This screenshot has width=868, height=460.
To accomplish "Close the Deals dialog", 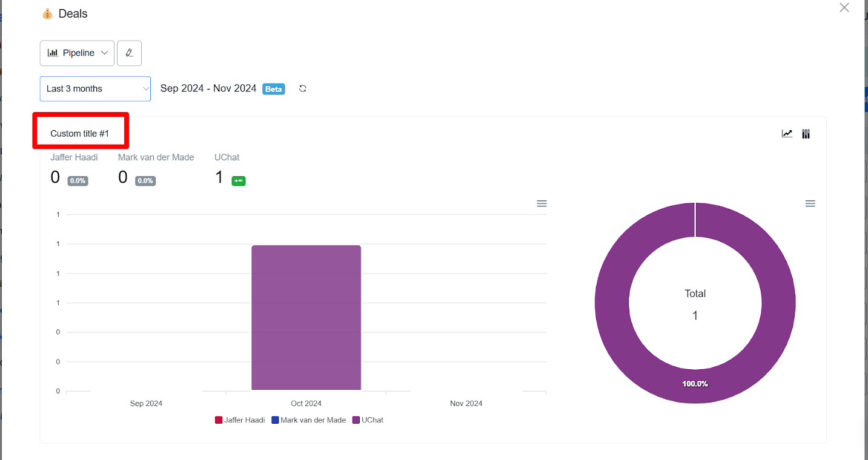I will click(844, 8).
